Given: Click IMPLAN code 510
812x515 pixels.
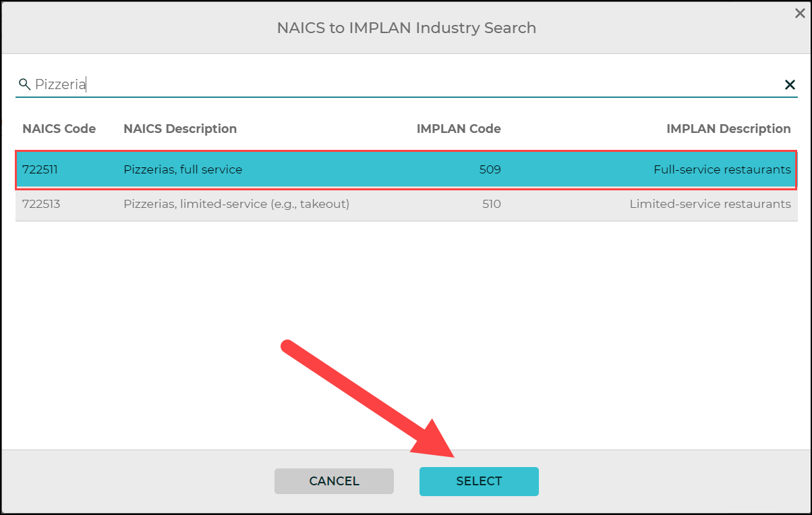Looking at the screenshot, I should click(492, 204).
